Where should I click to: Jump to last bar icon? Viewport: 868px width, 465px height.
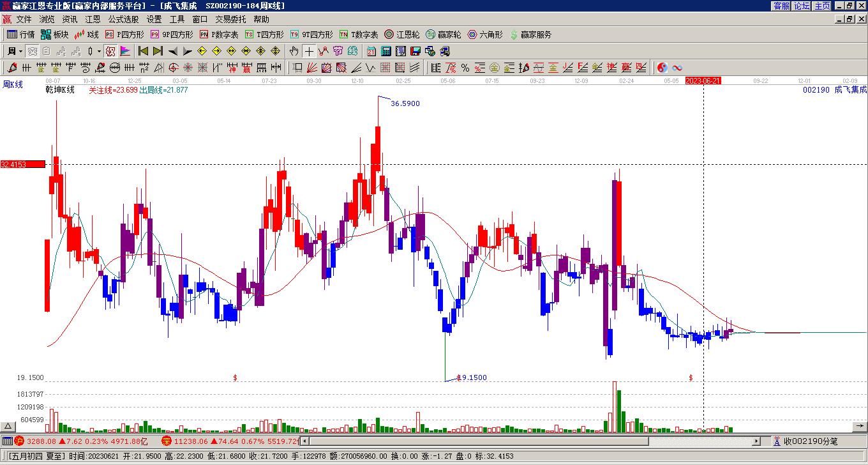(158, 51)
